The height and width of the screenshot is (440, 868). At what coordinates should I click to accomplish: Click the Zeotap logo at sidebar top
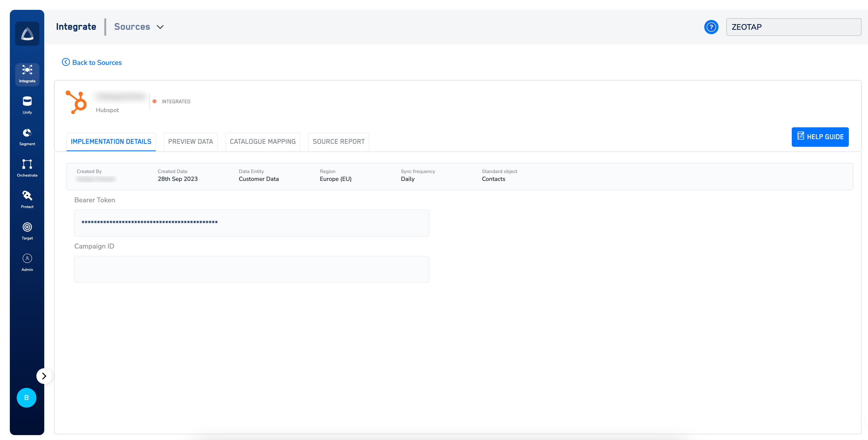click(x=27, y=34)
